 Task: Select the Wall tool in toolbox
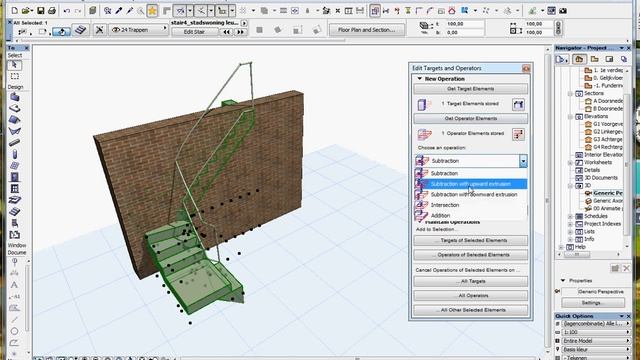click(x=14, y=97)
